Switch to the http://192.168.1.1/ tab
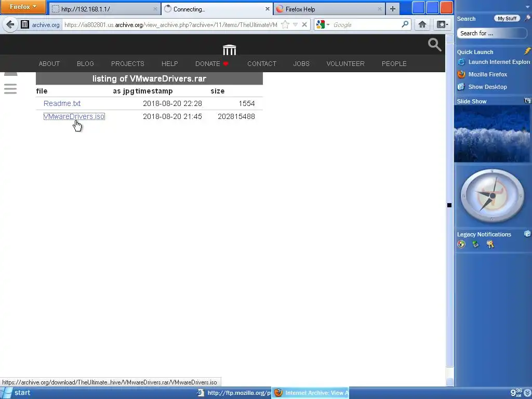532x399 pixels. pos(105,9)
